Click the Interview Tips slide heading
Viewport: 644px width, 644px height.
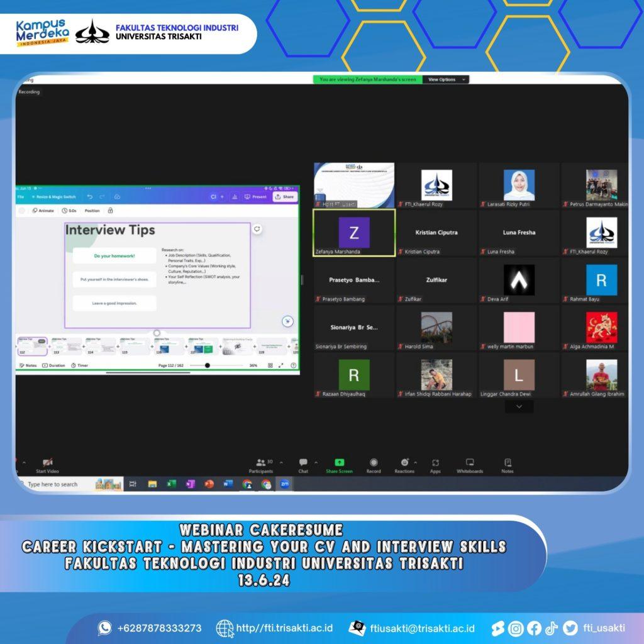click(110, 230)
